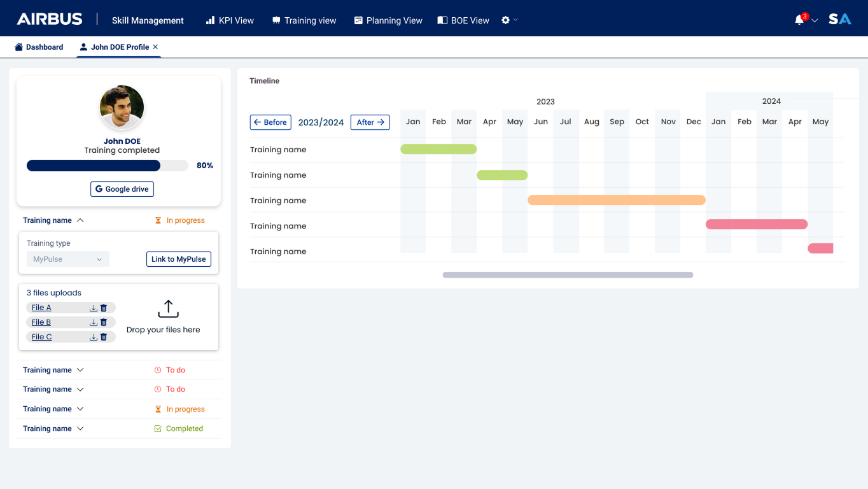This screenshot has width=868, height=489.
Task: Open the MyPulse training type dropdown
Action: pos(67,259)
